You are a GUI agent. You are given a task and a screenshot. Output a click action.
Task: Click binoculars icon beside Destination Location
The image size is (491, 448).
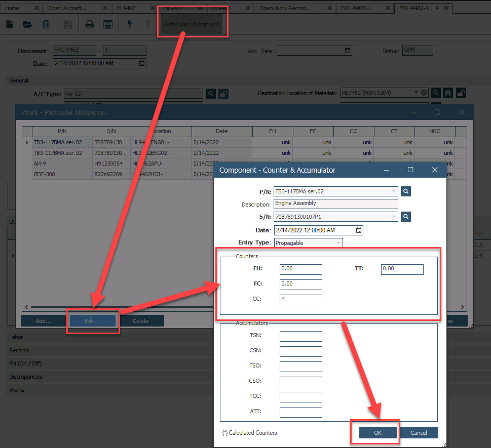(x=448, y=93)
